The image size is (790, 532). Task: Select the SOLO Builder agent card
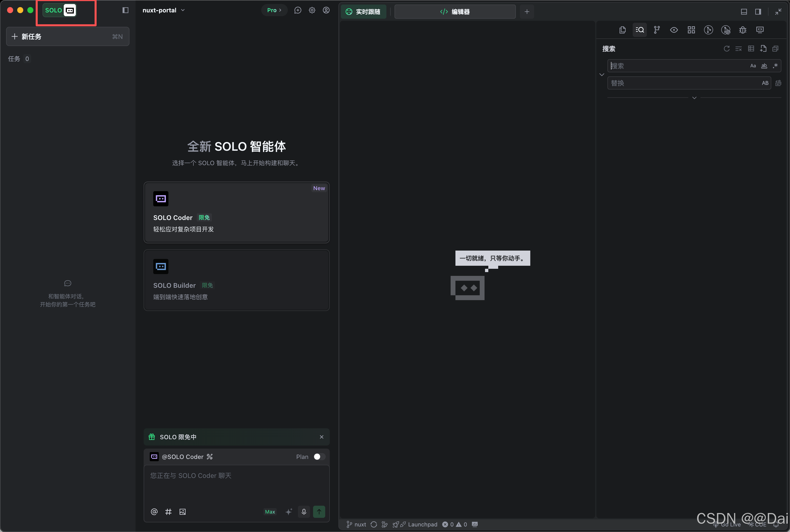click(236, 280)
